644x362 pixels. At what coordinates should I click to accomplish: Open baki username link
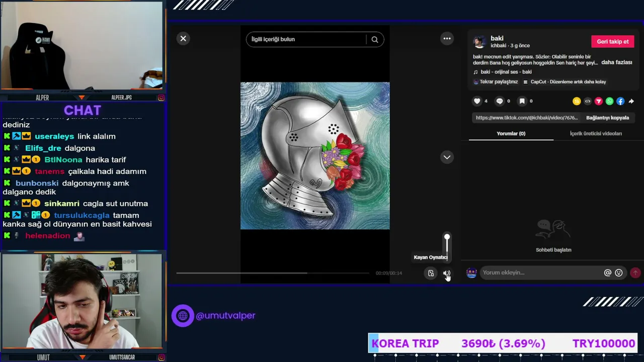[497, 38]
